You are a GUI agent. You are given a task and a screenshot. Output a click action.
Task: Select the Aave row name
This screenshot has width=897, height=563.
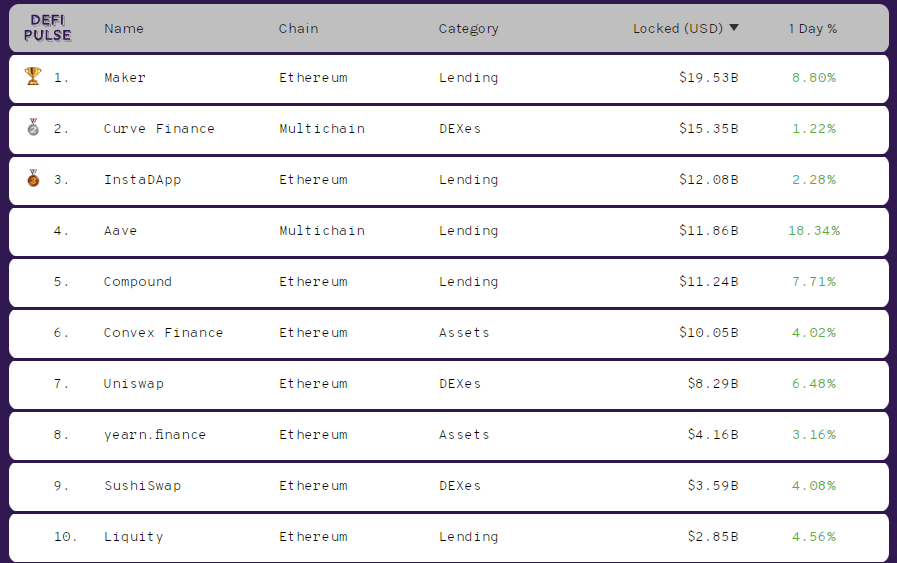click(x=120, y=230)
